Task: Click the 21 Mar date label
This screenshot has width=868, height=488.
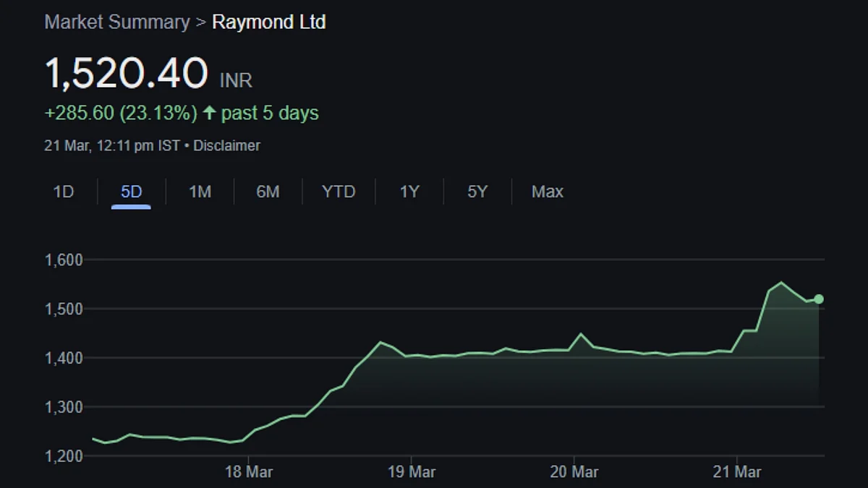Action: point(737,472)
